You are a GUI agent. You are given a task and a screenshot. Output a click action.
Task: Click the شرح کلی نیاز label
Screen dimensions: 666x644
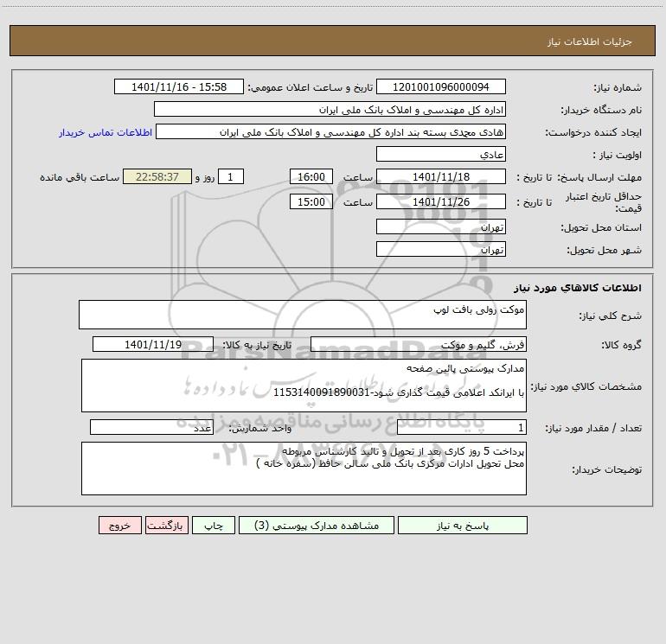point(611,316)
